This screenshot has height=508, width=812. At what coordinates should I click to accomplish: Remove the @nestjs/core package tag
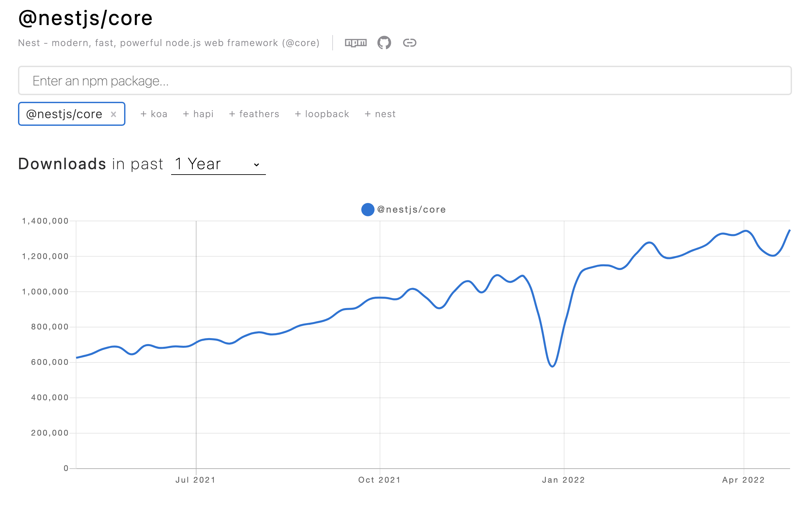pos(113,114)
